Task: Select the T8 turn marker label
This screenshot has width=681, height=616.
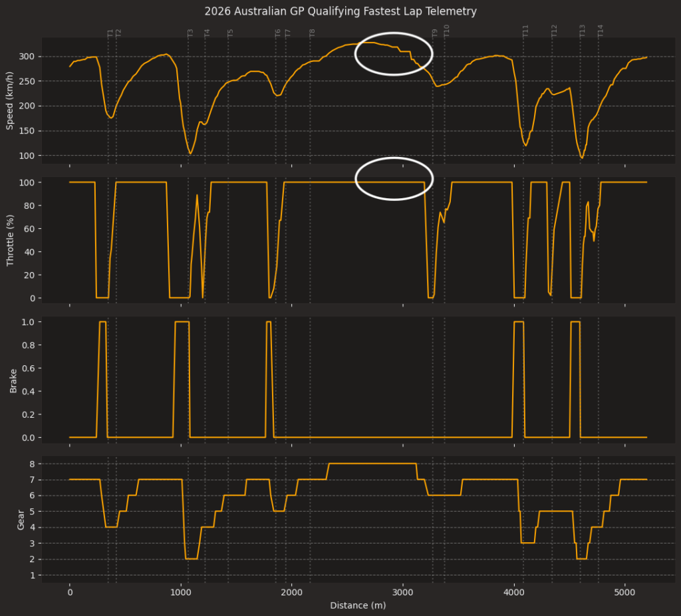Action: click(x=312, y=33)
